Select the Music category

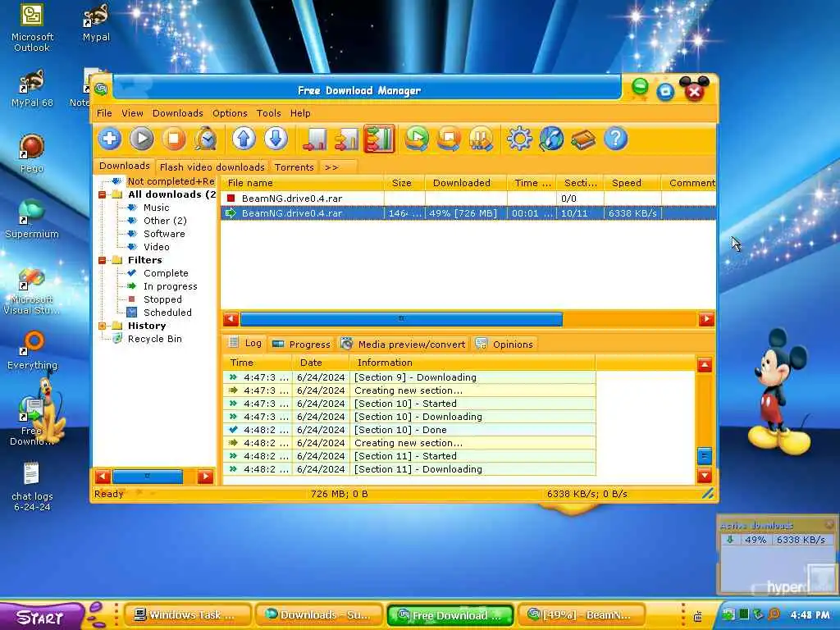coord(156,208)
